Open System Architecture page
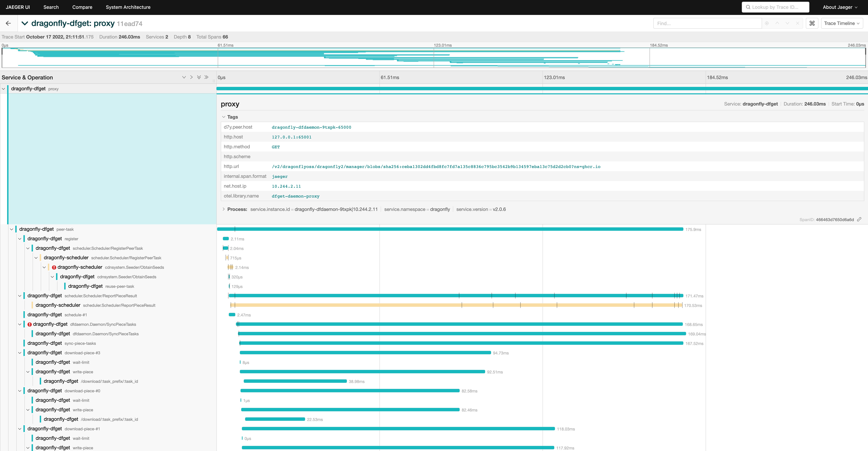Viewport: 868px width, 451px height. pos(128,7)
